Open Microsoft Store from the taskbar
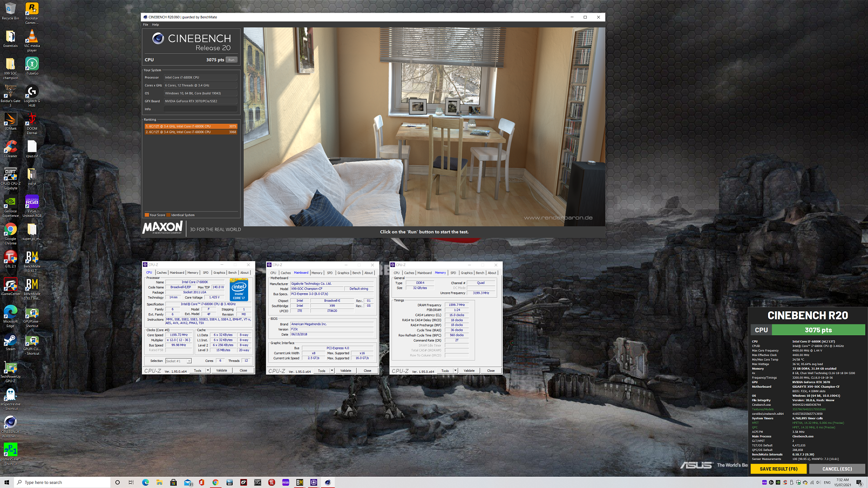The image size is (868, 488). (173, 482)
